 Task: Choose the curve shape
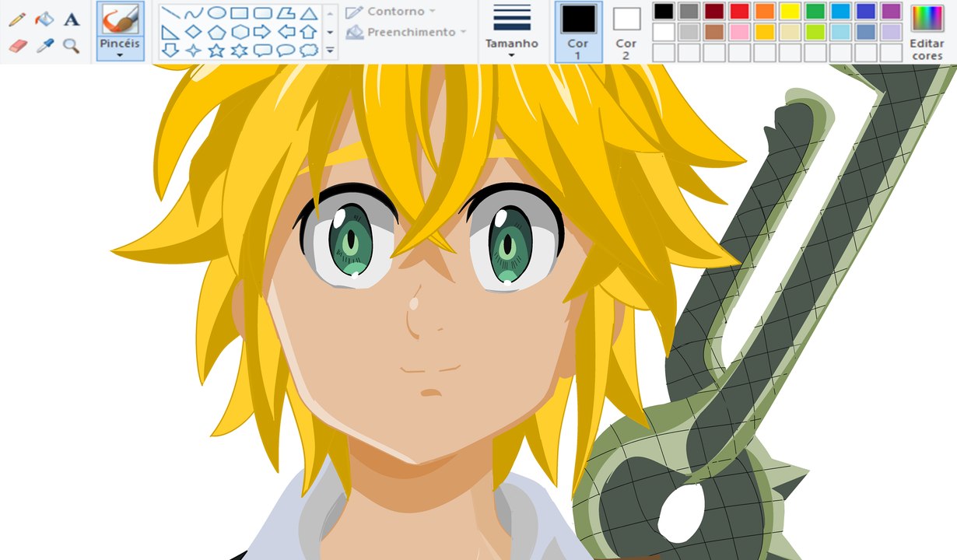193,13
